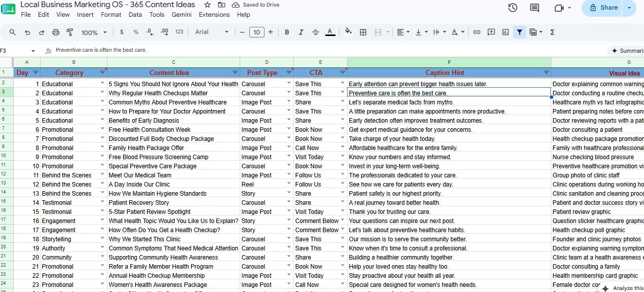Image resolution: width=644 pixels, height=292 pixels.
Task: Select cell "Meet Our Medical Team"
Action: [x=173, y=175]
